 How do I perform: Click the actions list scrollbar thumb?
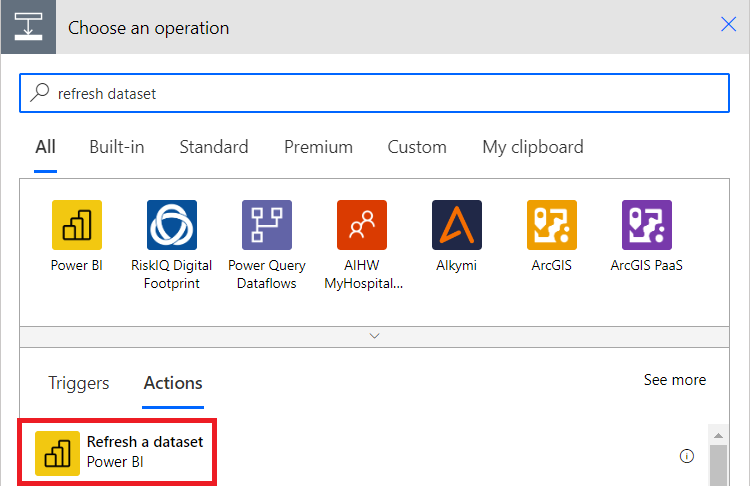coord(718,465)
